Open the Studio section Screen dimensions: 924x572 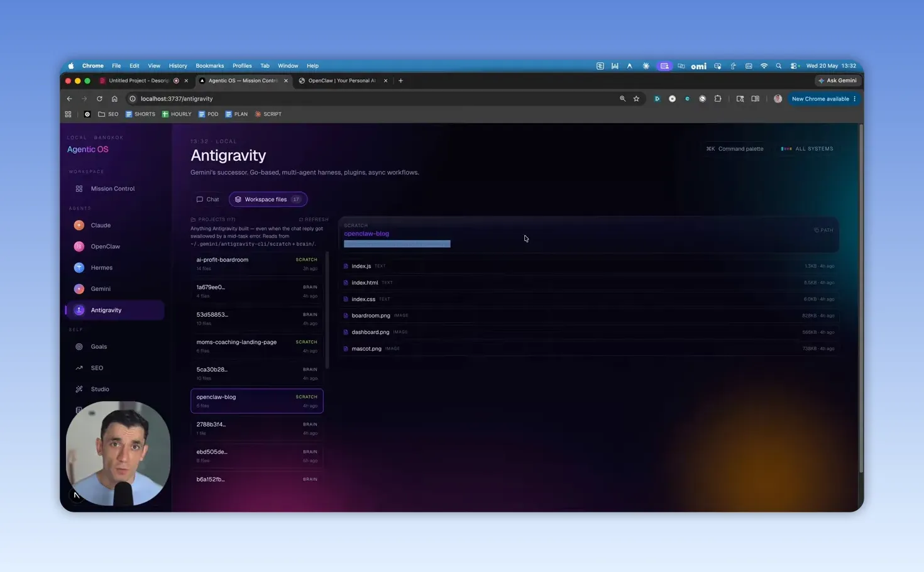(114, 390)
